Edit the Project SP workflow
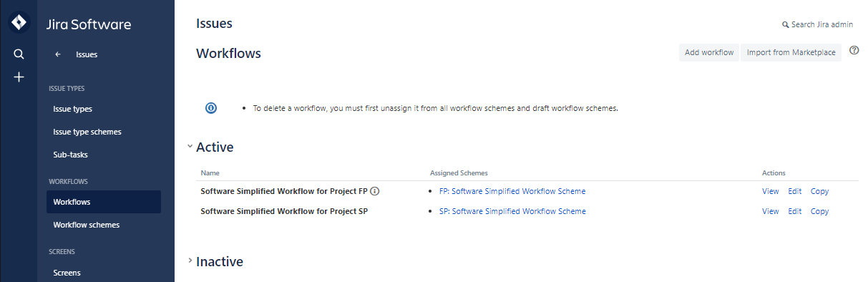Screen dimensions: 868x282 [x=794, y=211]
